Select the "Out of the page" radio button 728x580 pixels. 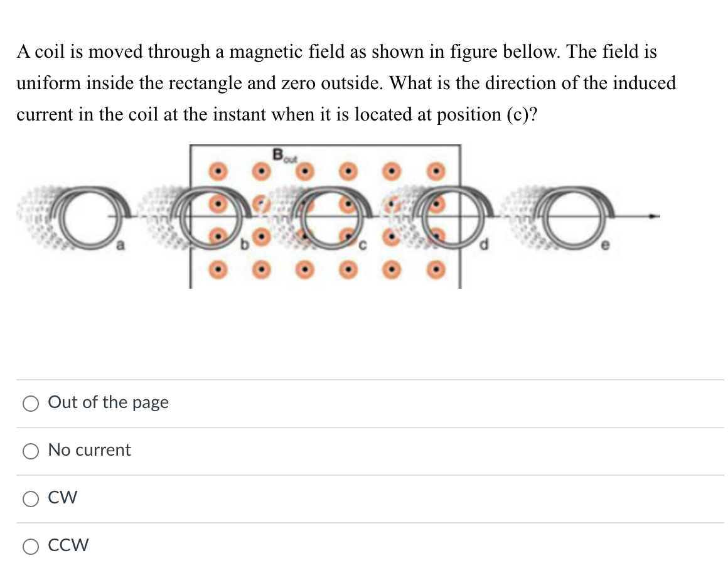point(30,404)
